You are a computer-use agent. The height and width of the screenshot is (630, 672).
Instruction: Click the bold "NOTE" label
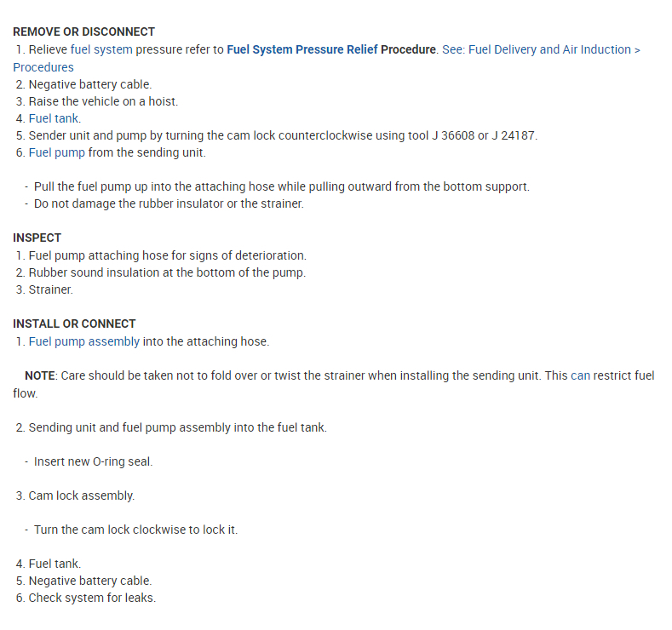click(39, 375)
